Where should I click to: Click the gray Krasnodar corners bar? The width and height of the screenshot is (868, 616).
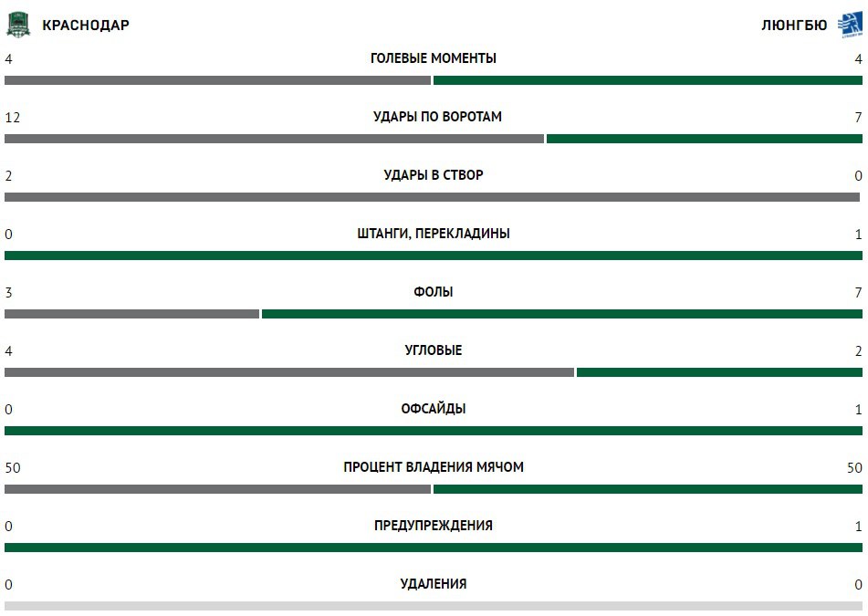coord(289,372)
